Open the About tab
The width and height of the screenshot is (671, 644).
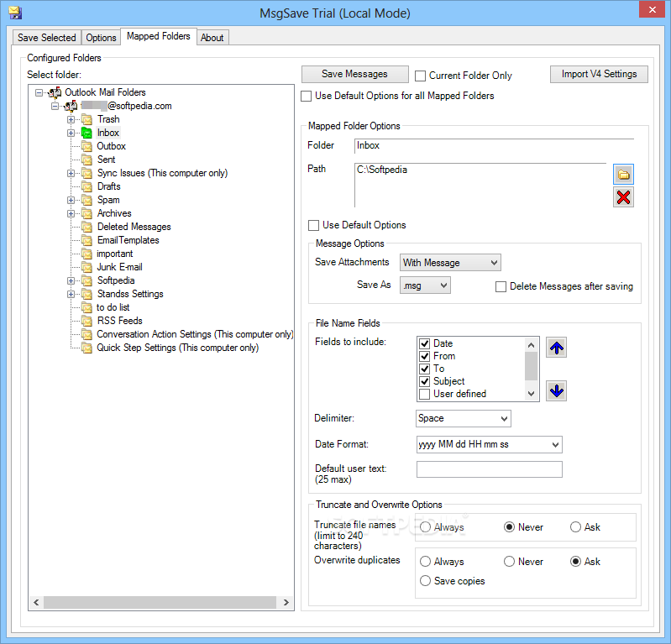(x=212, y=38)
